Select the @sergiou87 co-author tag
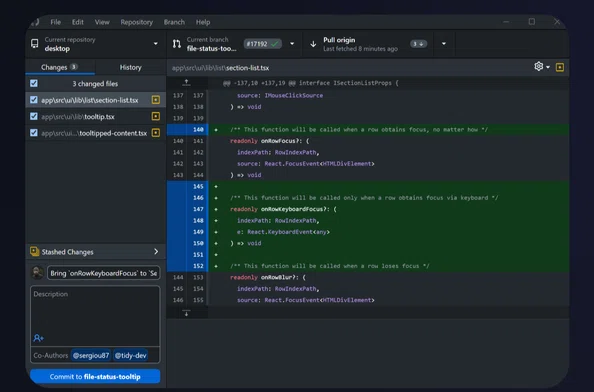 91,355
